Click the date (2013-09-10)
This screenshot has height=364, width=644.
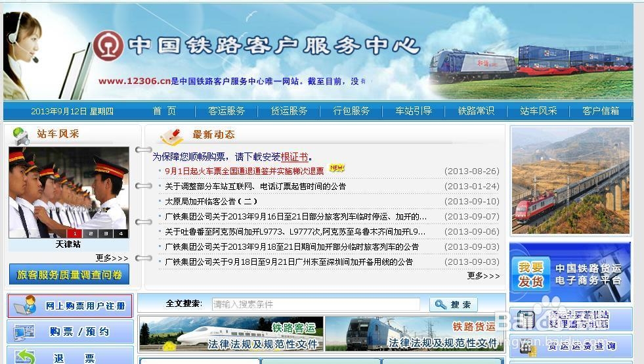pyautogui.click(x=472, y=202)
